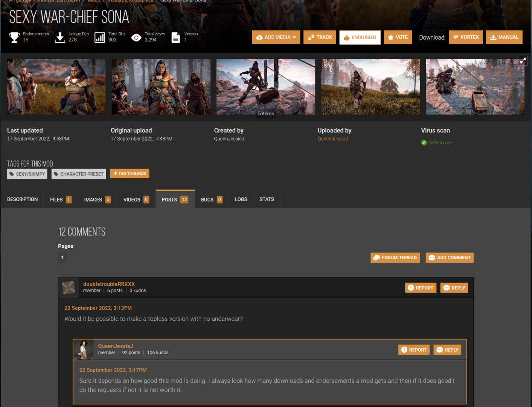Screen dimensions: 532x407
Task: Click the Forum Thread speech bubble icon
Action: coord(376,258)
